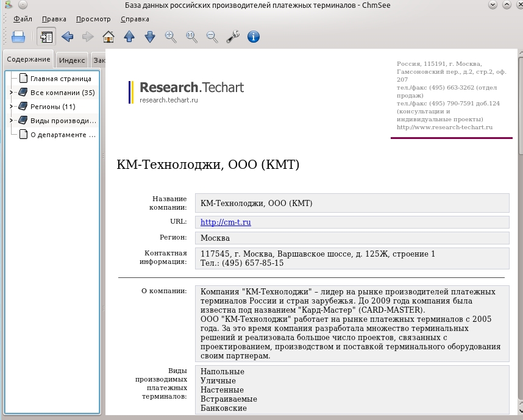This screenshot has height=420, width=523.
Task: Click the application icon in the title bar
Action: point(9,5)
